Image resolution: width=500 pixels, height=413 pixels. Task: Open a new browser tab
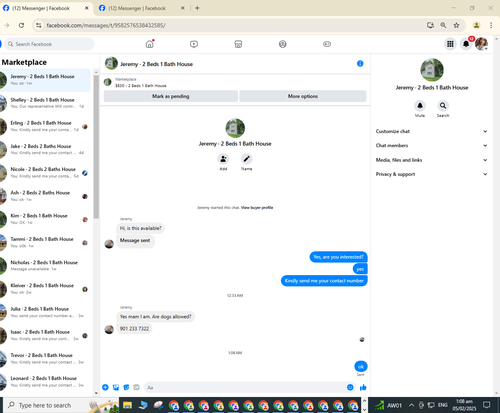pos(197,8)
